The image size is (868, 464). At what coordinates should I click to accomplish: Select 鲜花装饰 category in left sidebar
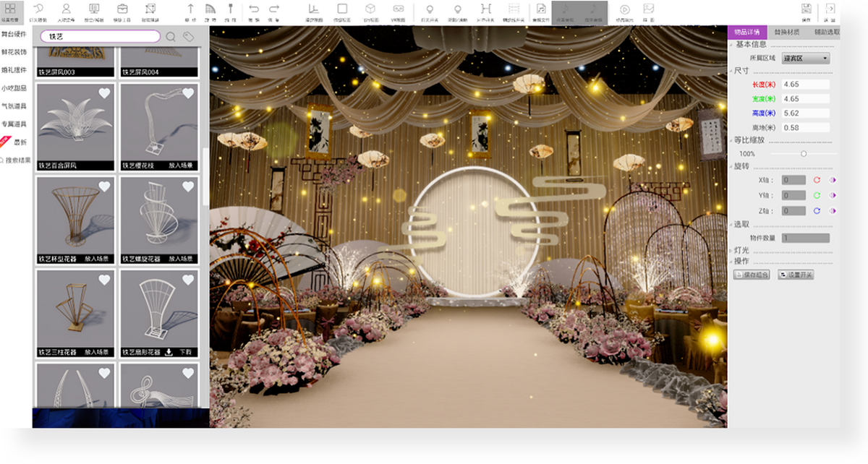[x=14, y=52]
